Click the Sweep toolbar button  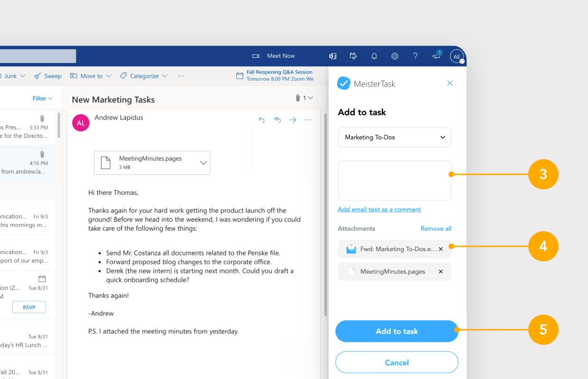pos(48,76)
